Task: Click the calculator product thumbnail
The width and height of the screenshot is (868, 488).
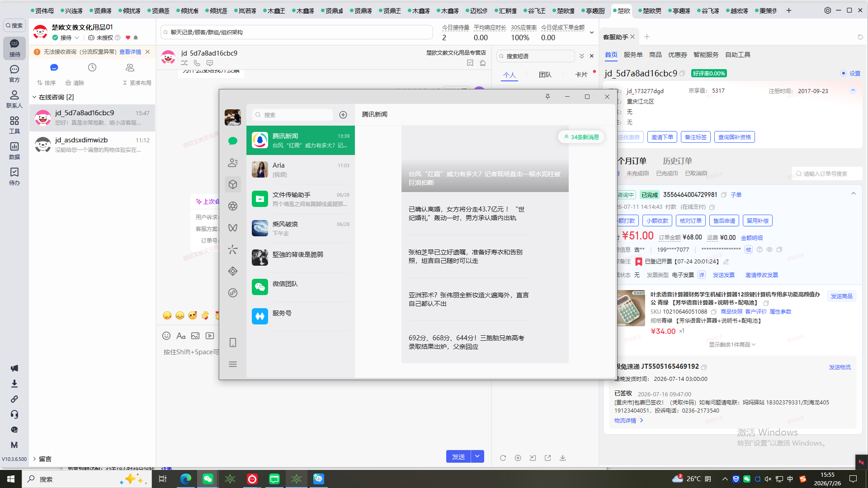Action: (631, 308)
